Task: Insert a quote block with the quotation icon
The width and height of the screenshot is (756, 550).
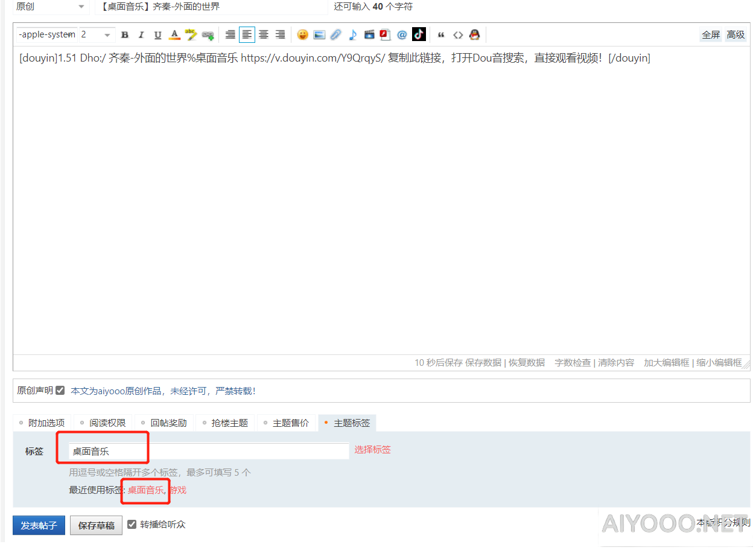Action: 441,35
